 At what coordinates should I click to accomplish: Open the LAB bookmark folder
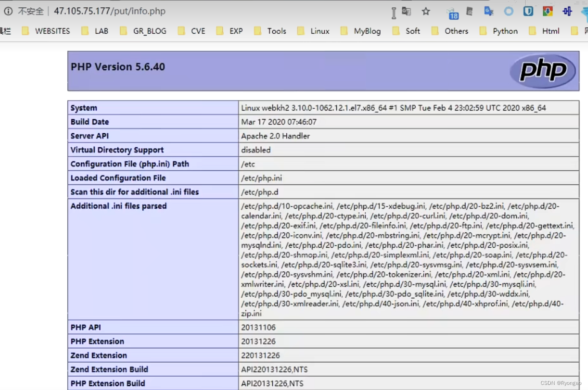pos(95,31)
